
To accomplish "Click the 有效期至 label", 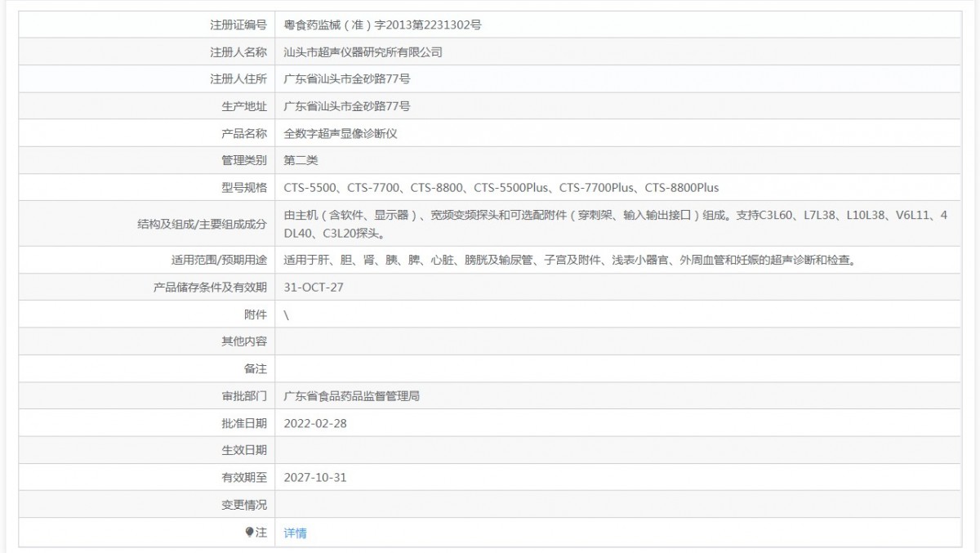I will click(x=243, y=477).
